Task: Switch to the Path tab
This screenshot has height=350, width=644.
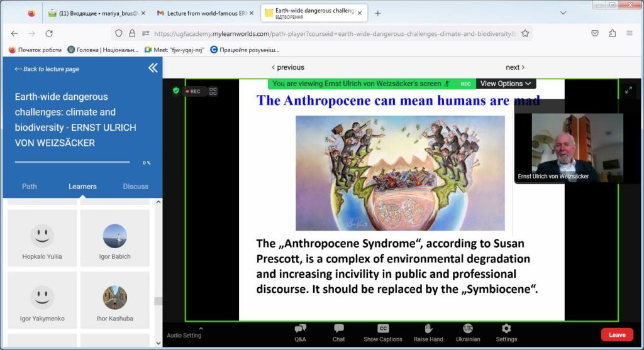Action: (30, 187)
